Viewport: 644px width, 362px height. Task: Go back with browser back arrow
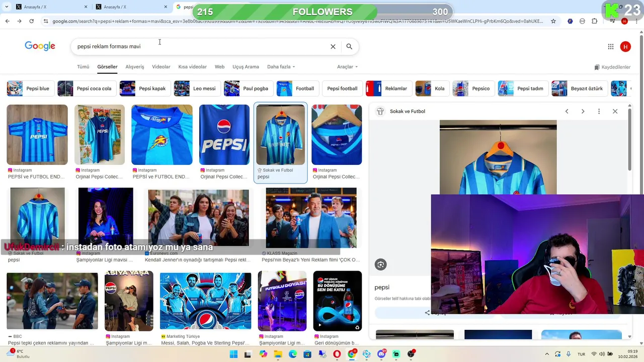coord(7,21)
